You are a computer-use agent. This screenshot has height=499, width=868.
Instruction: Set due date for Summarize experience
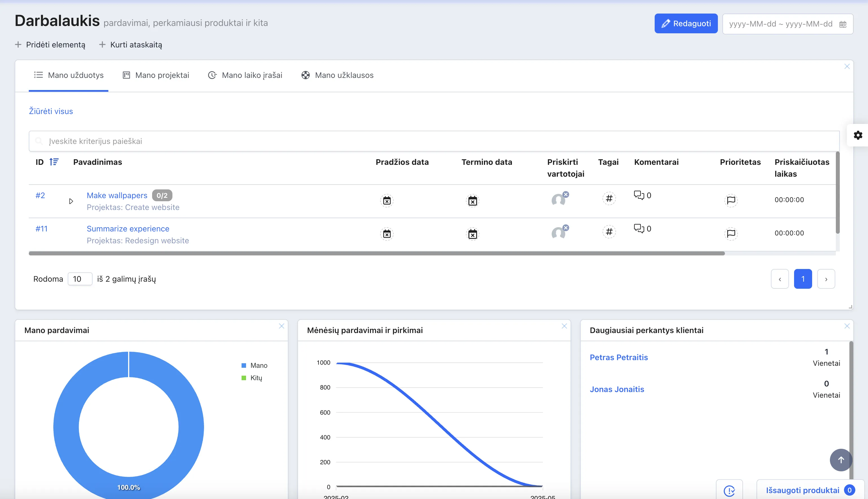click(472, 234)
